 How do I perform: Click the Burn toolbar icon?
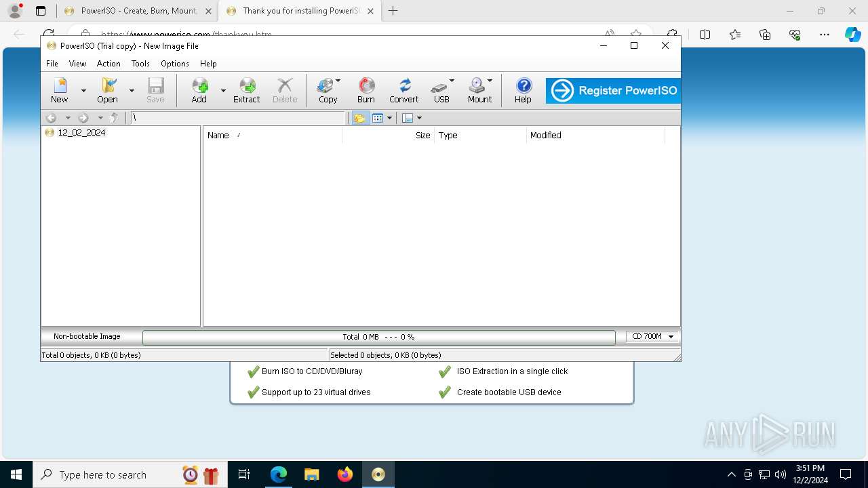[x=366, y=90]
